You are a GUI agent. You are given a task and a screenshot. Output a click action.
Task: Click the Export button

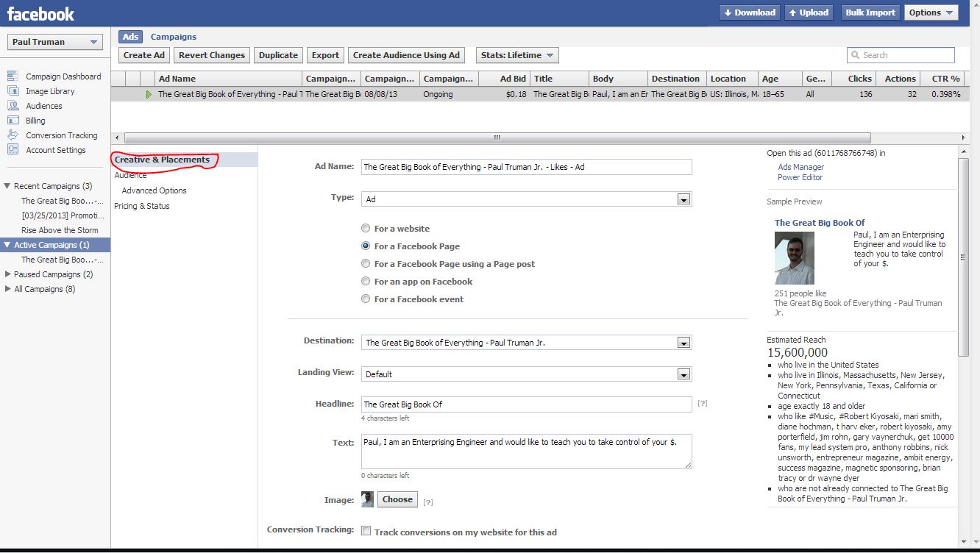[x=325, y=55]
